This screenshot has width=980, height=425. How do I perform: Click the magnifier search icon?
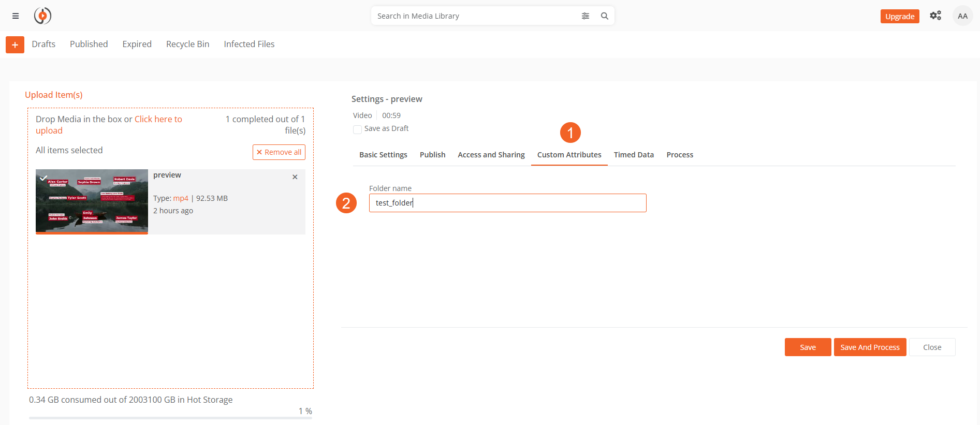click(604, 16)
